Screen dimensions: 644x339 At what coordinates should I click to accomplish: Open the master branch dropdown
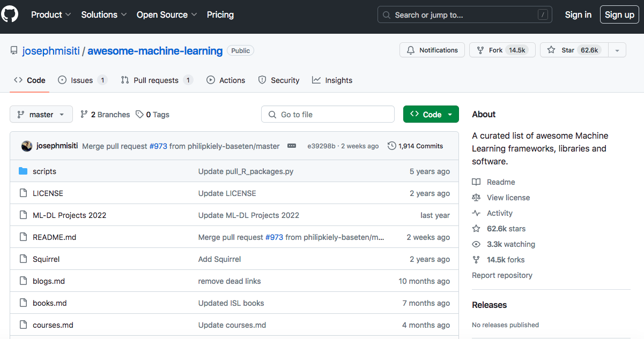click(41, 114)
